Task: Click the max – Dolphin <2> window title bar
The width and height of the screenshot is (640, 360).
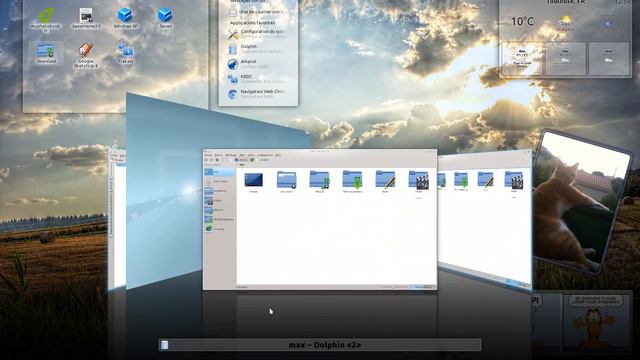Action: [320, 345]
